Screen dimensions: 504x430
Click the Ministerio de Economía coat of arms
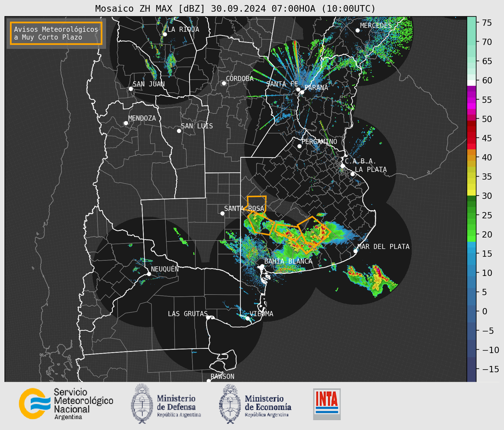click(x=230, y=404)
